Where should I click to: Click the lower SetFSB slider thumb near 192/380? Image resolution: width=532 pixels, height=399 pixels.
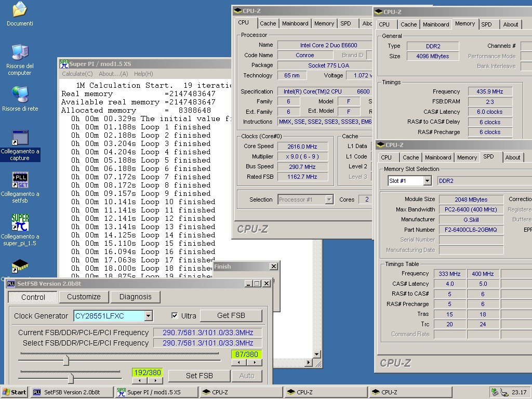[71, 378]
